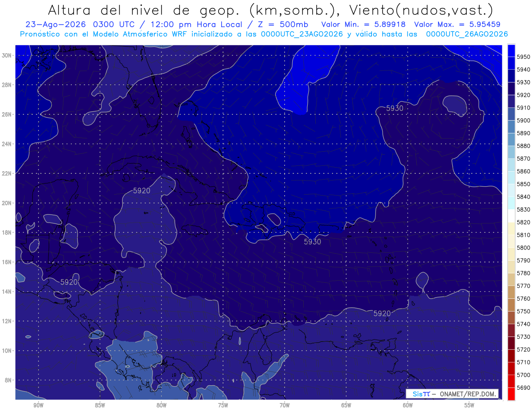532x411 pixels.
Task: Click the 5900 colorbar tick label
Action: (524, 120)
